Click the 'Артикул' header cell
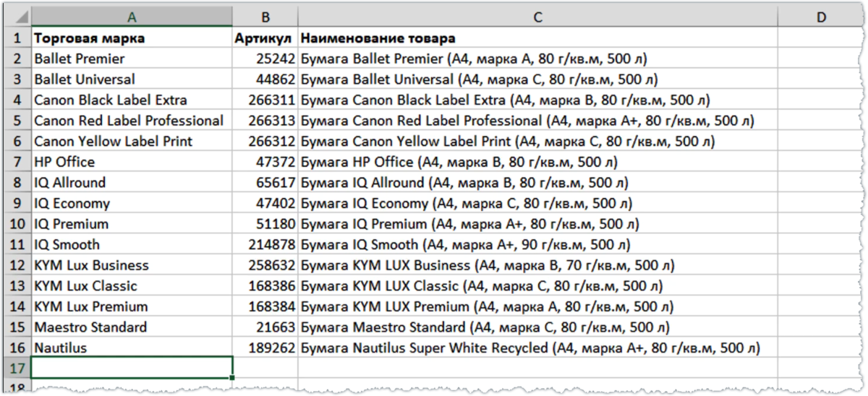The width and height of the screenshot is (868, 396). tap(265, 38)
